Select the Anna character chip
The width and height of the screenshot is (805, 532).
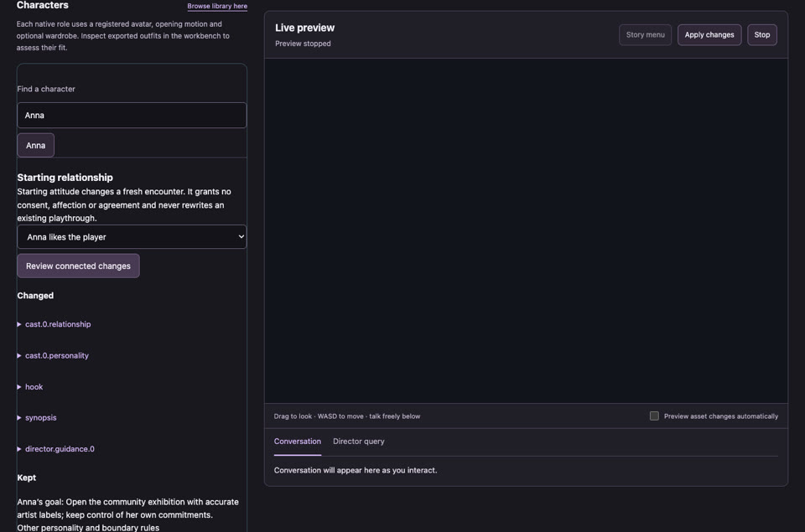[x=35, y=145]
